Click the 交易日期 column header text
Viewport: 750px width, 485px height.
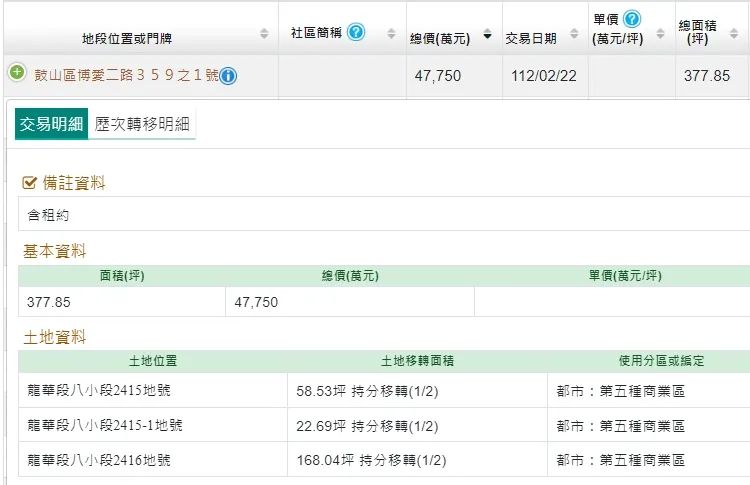[x=531, y=39]
